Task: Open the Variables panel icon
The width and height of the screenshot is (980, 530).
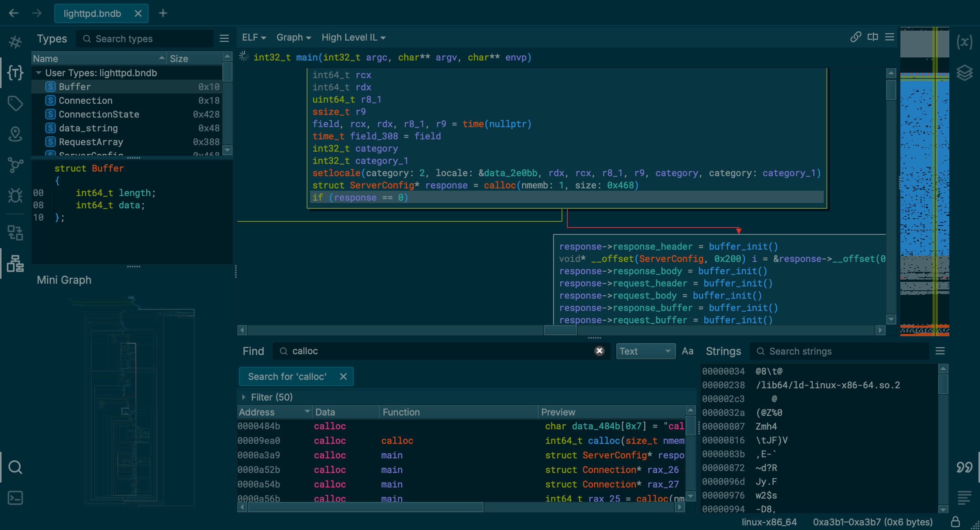Action: [x=964, y=42]
